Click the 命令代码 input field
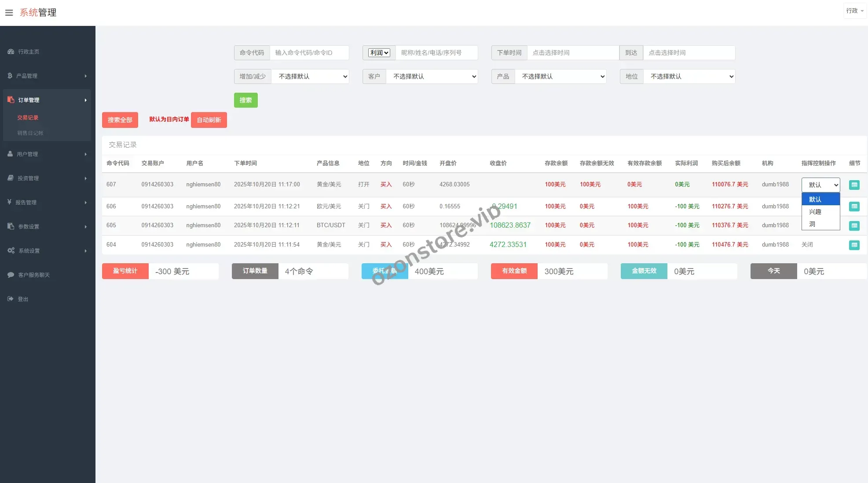The width and height of the screenshot is (868, 483). pos(309,53)
